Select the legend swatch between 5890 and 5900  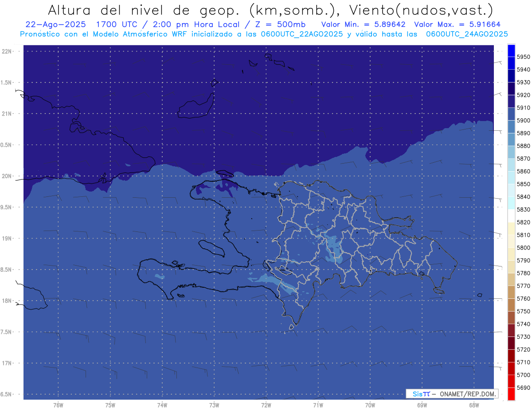511,127
